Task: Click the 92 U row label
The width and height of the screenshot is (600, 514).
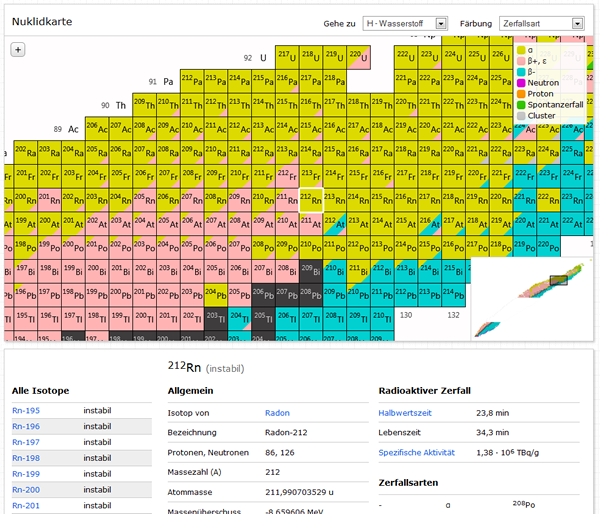Action: [255, 58]
